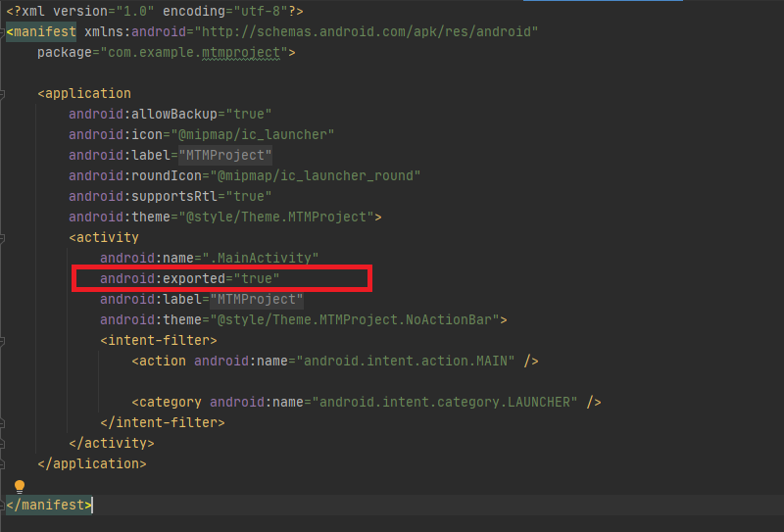Screen dimensions: 784x532
Task: Click the closing intent-filter tag text
Action: coord(163,423)
